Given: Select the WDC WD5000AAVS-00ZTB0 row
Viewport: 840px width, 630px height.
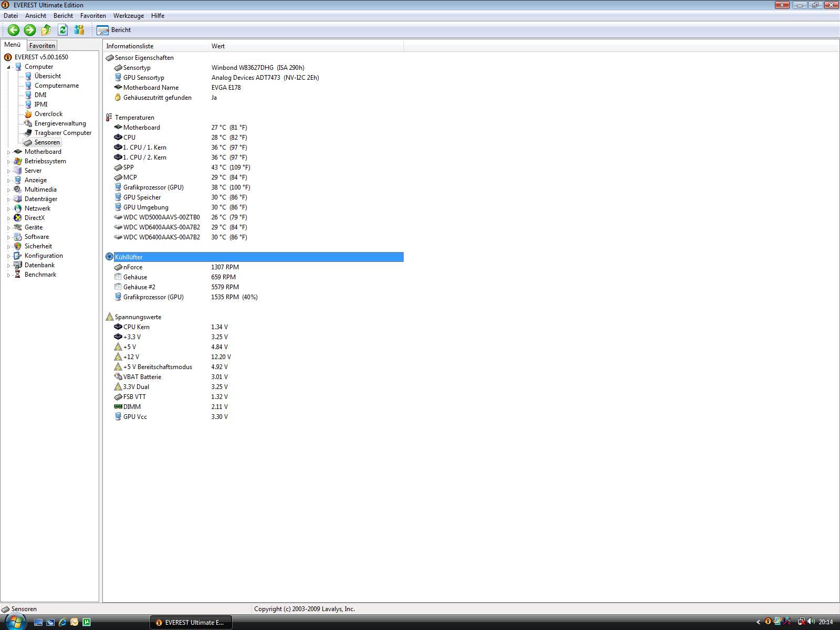Looking at the screenshot, I should tap(254, 217).
